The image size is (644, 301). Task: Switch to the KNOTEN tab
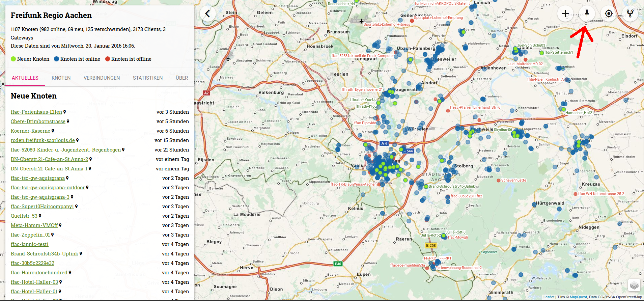61,78
